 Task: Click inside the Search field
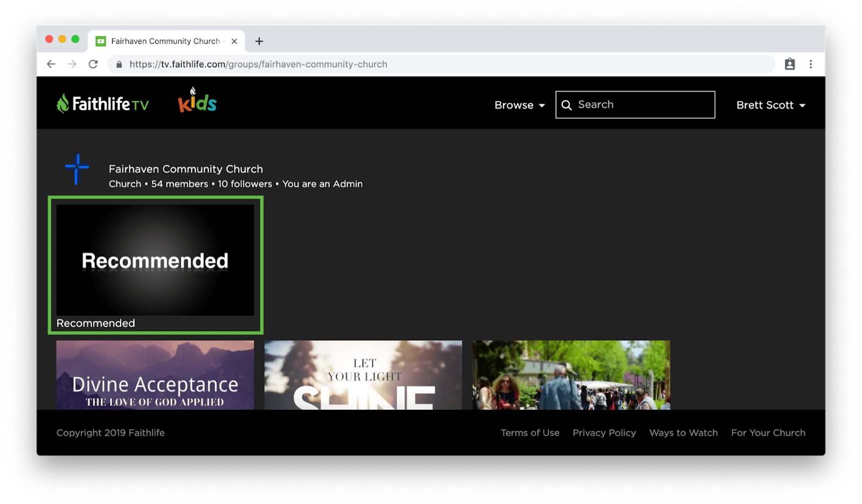635,104
